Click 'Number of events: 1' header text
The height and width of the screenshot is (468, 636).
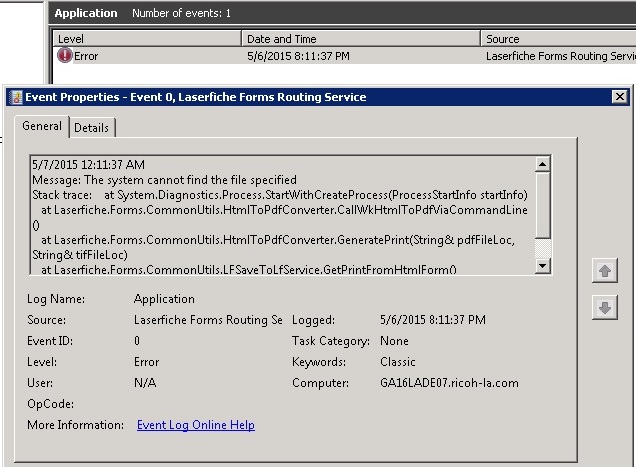click(181, 13)
